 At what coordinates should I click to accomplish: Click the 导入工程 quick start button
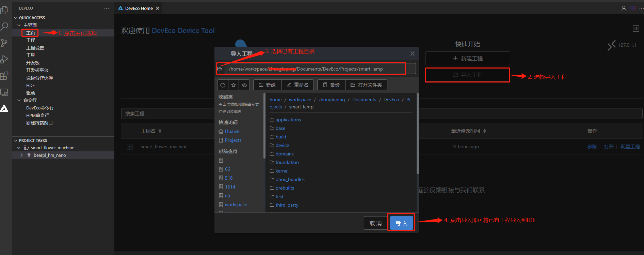(x=468, y=75)
